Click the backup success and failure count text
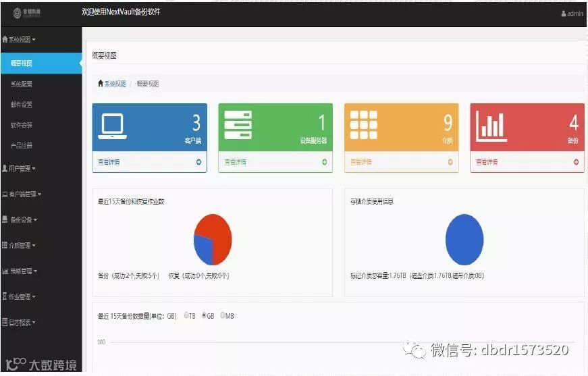Viewport: 588px width, 376px height. (x=129, y=276)
